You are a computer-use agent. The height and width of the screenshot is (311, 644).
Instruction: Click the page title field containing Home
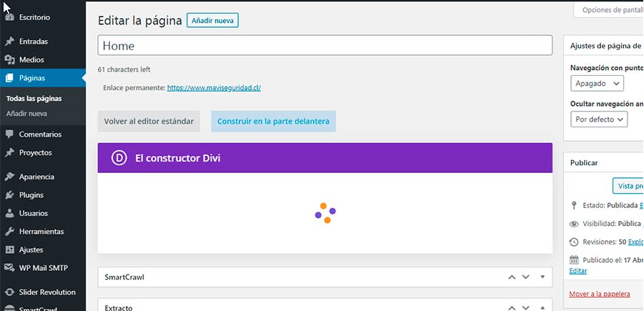(x=325, y=46)
